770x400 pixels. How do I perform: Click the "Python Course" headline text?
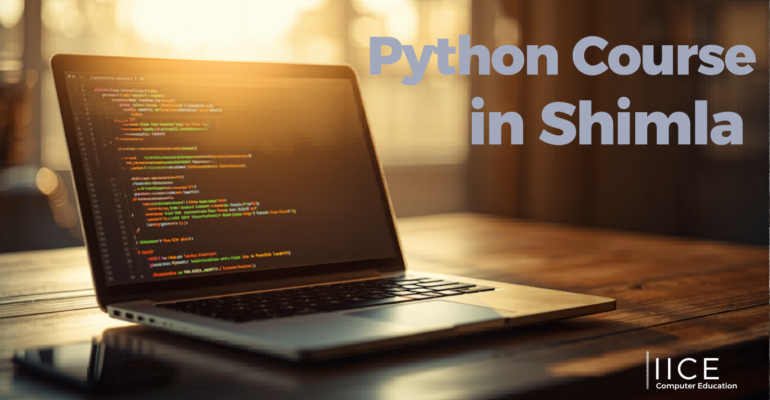(562, 60)
